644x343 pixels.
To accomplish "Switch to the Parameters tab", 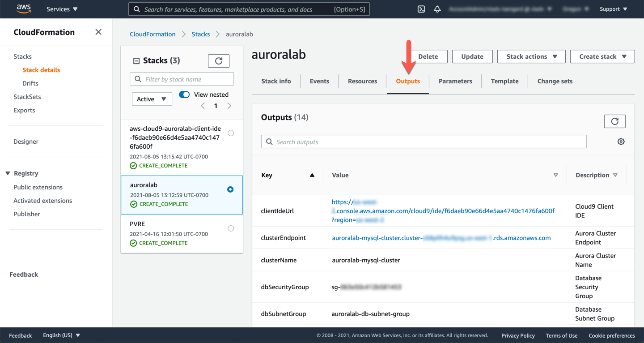I will point(455,81).
